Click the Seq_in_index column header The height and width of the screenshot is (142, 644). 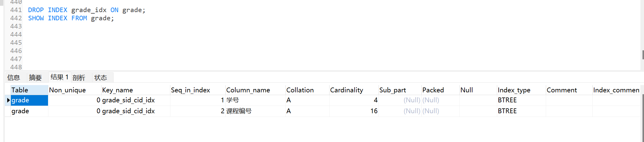[x=190, y=90]
